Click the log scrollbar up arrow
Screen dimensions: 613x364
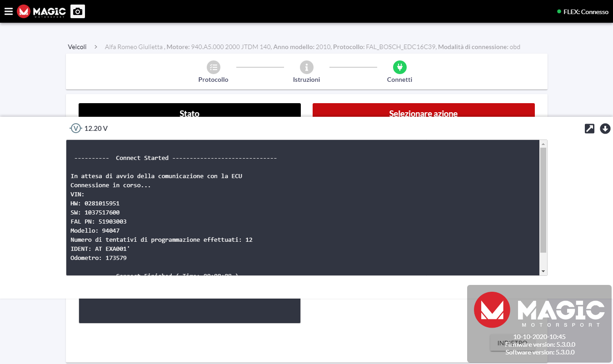543,144
